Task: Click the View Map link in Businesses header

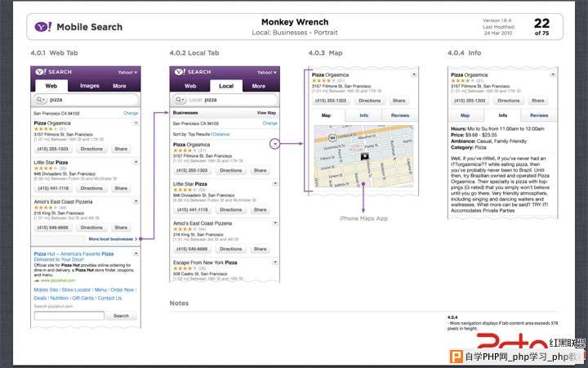Action: (266, 113)
